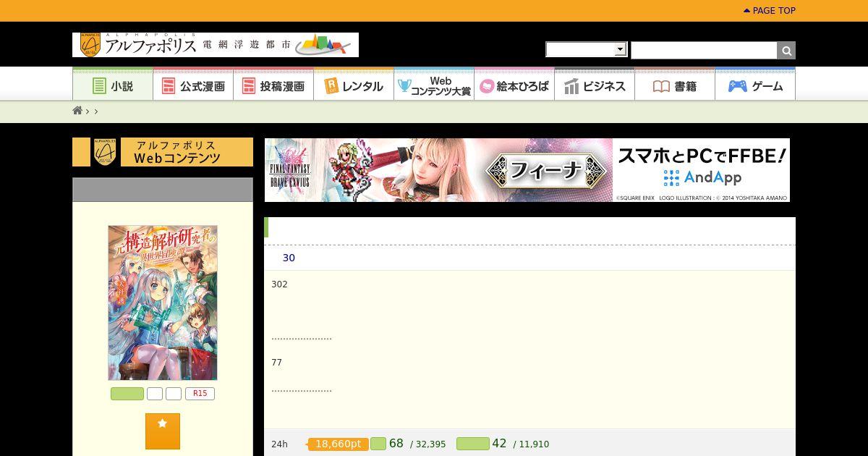Click the green tag under book cover

point(127,394)
